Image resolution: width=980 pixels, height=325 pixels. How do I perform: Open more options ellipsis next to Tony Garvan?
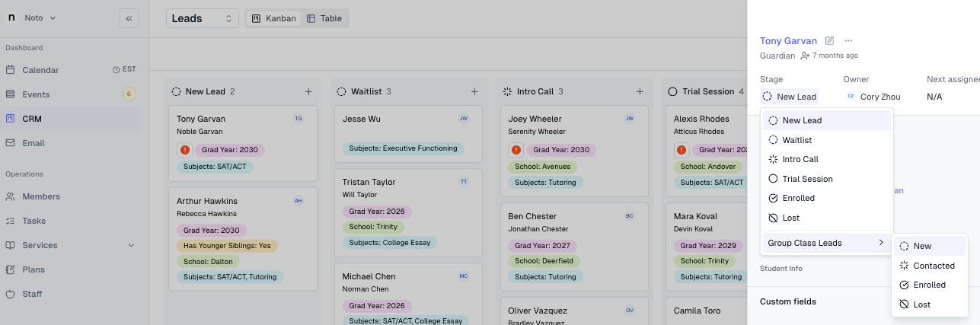pyautogui.click(x=848, y=41)
